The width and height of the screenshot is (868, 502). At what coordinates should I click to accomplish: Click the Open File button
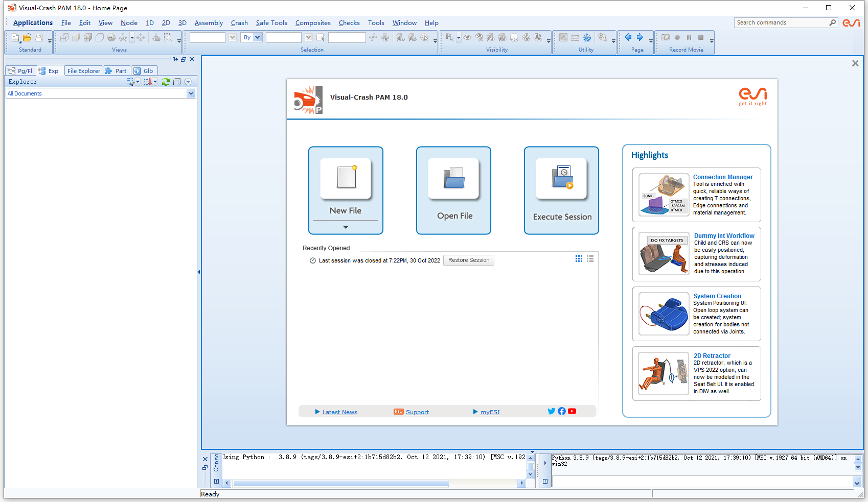click(453, 190)
